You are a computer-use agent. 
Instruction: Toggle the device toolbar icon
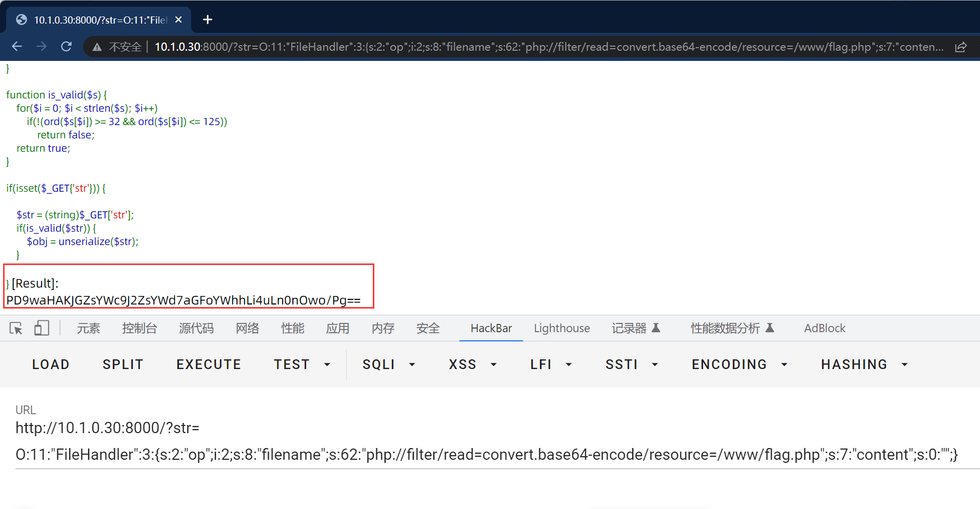(42, 328)
